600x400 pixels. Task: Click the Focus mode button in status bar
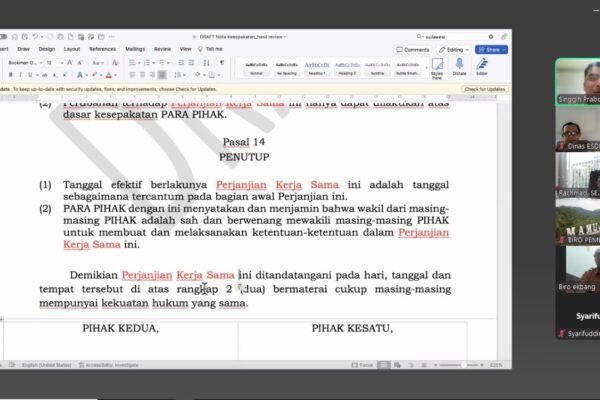point(362,365)
